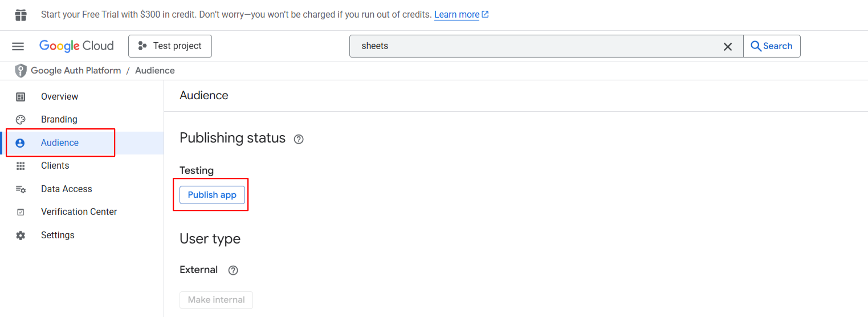Click the Overview dashboard icon
Screen dimensions: 868x317
(21, 97)
